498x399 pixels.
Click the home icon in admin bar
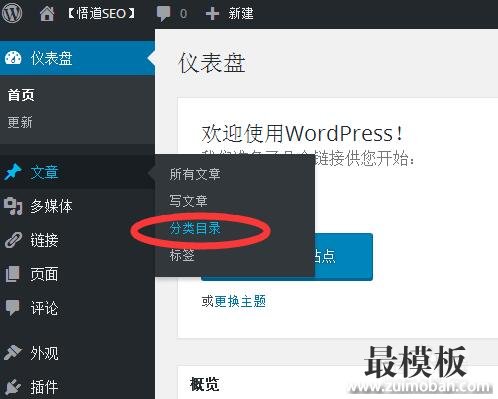click(x=47, y=14)
